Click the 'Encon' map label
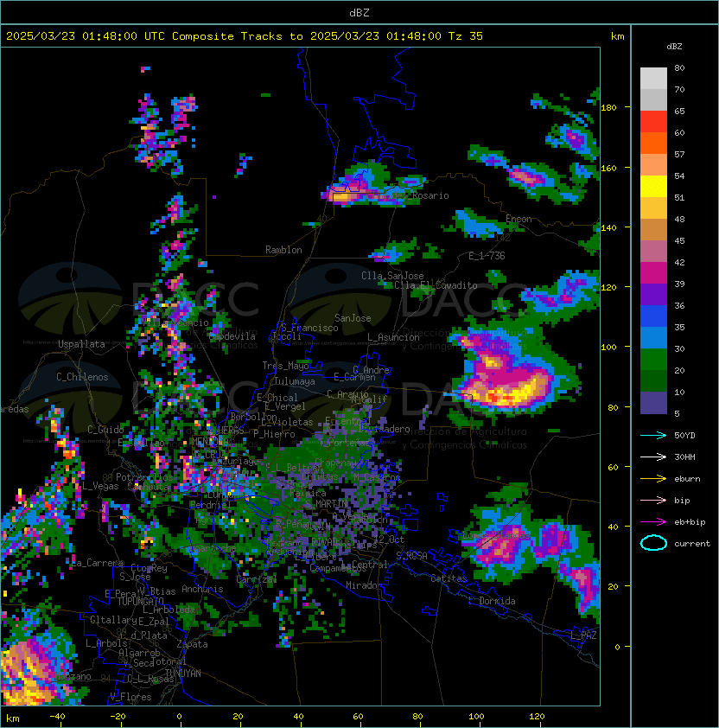Screen dimensions: 719x728 click(x=519, y=219)
